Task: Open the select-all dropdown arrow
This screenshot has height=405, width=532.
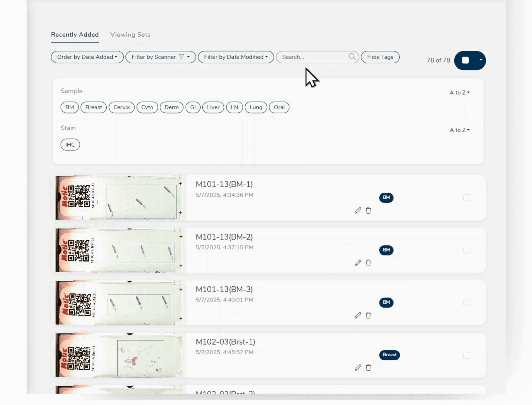Action: click(481, 60)
